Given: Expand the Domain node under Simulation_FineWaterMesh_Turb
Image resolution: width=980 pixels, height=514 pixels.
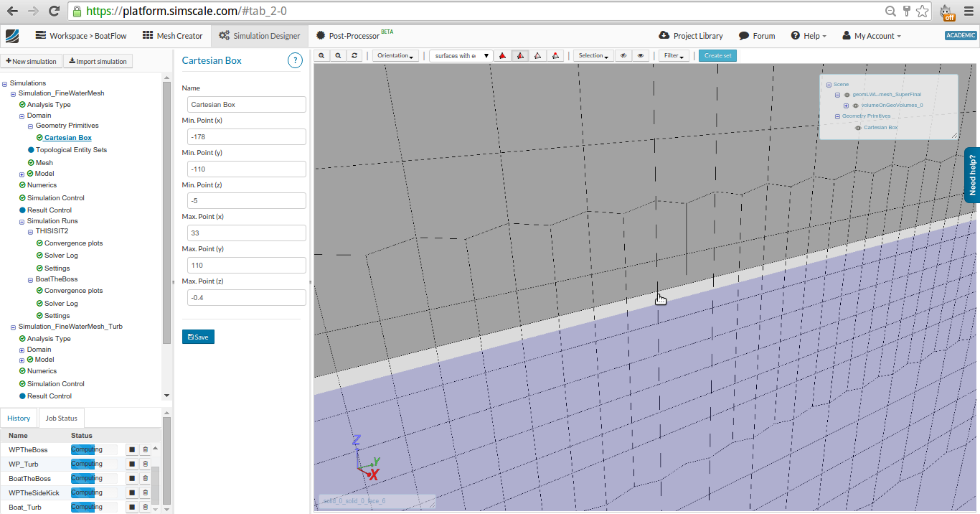Looking at the screenshot, I should pos(22,350).
